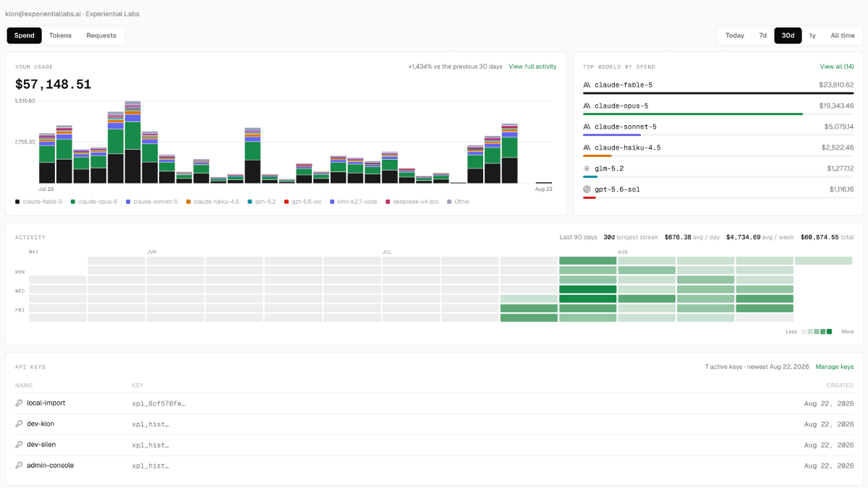Open the Manage keys link
868x488 pixels.
click(x=835, y=367)
